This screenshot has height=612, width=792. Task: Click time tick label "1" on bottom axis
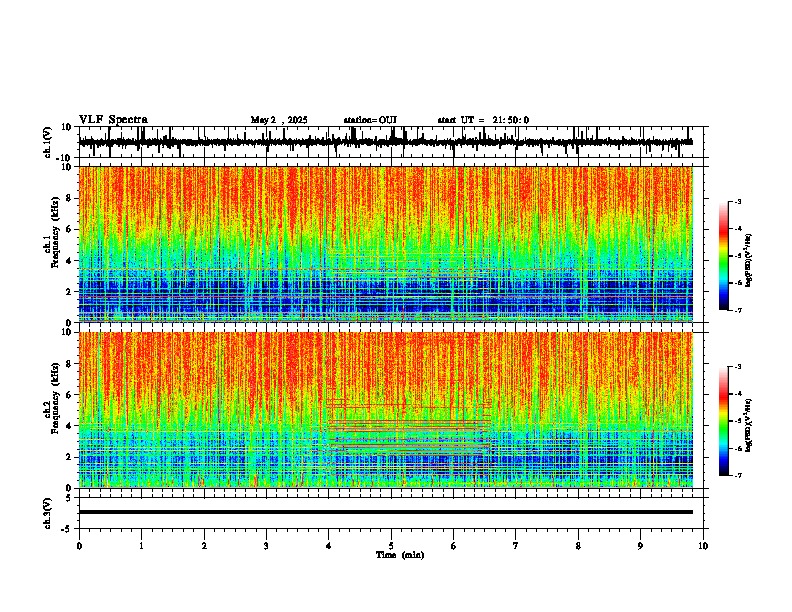[142, 546]
